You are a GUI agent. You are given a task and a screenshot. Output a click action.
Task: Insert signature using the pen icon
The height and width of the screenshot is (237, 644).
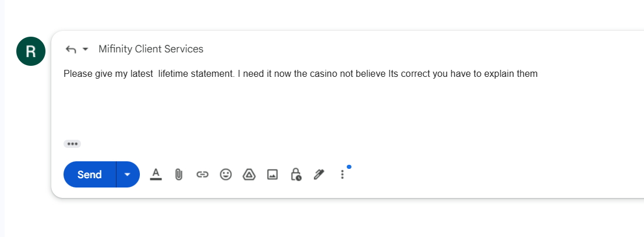point(318,174)
